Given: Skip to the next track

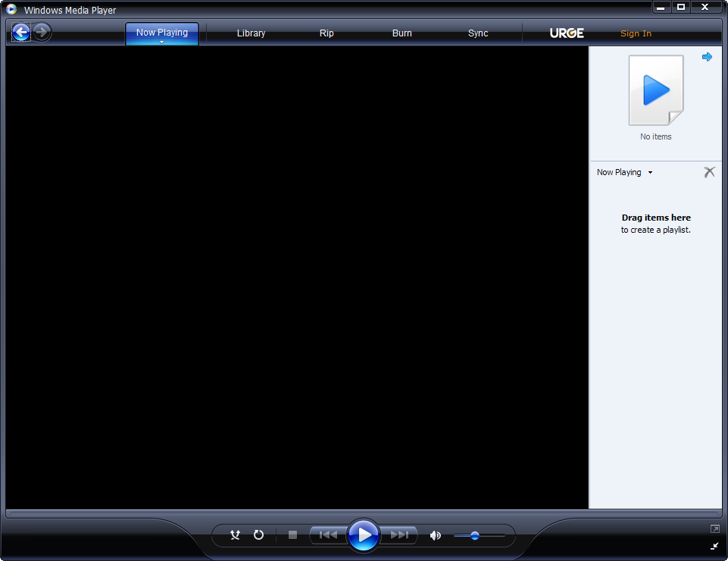Looking at the screenshot, I should click(398, 535).
